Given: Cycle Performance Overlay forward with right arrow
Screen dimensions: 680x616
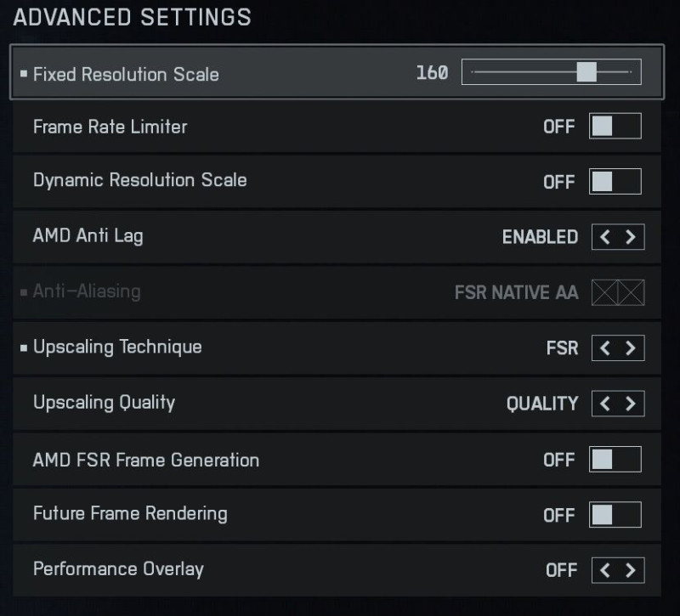Looking at the screenshot, I should point(630,570).
